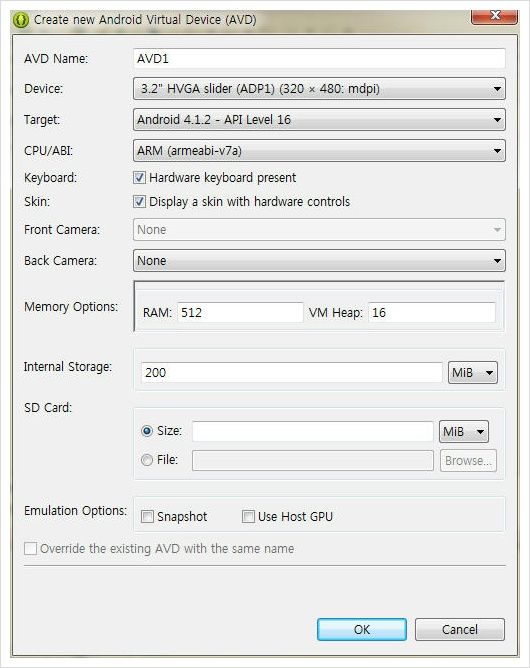Select the SD Card File radio button
This screenshot has width=530, height=668.
coord(147,460)
